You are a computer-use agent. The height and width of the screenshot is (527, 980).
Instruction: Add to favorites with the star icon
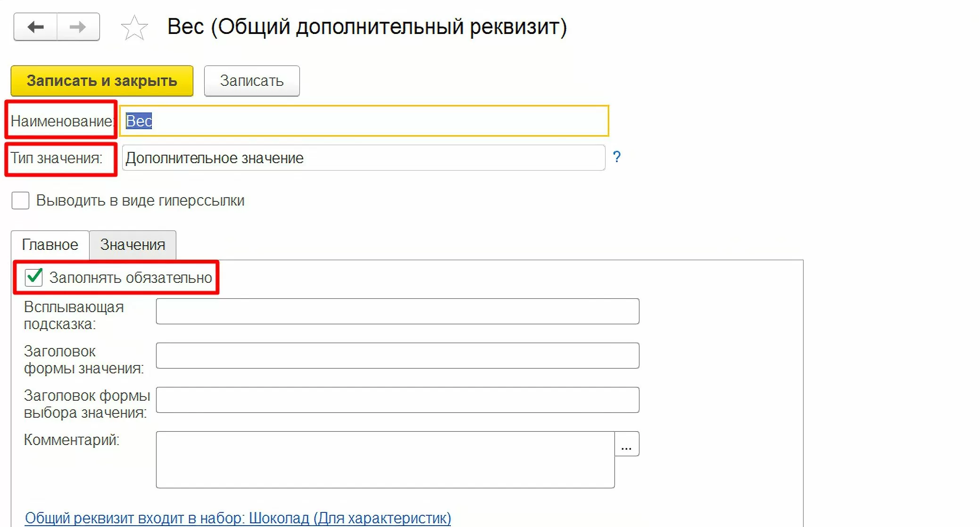(x=134, y=27)
